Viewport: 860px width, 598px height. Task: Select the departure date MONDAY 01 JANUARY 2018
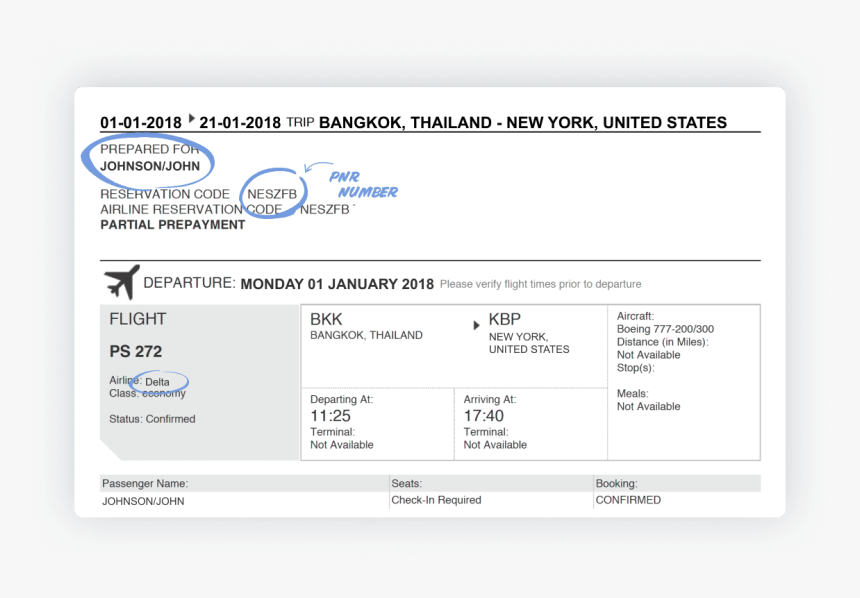337,284
